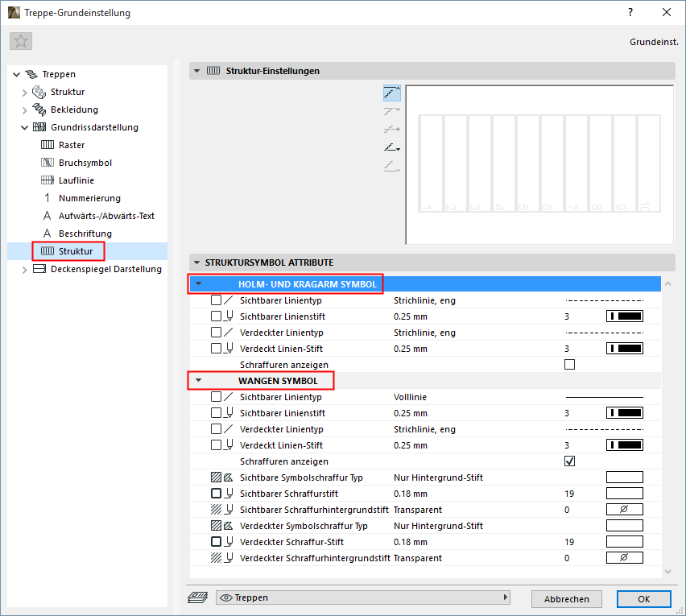Check box for Holm Sichtbarer Linientyp
The height and width of the screenshot is (616, 686).
pyautogui.click(x=216, y=300)
